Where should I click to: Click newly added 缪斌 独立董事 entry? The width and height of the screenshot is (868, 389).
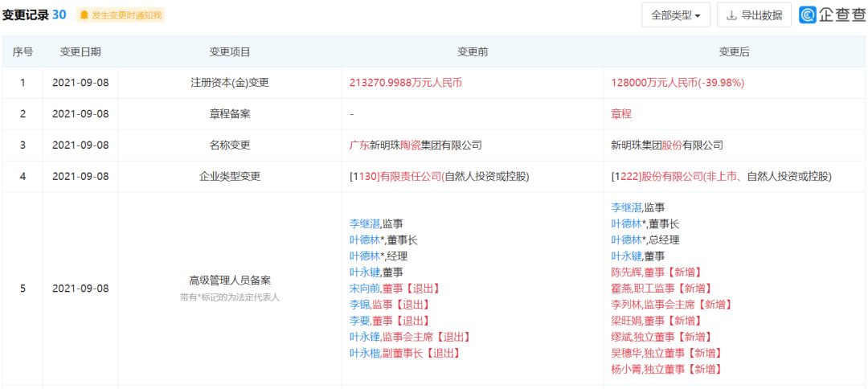pos(661,337)
